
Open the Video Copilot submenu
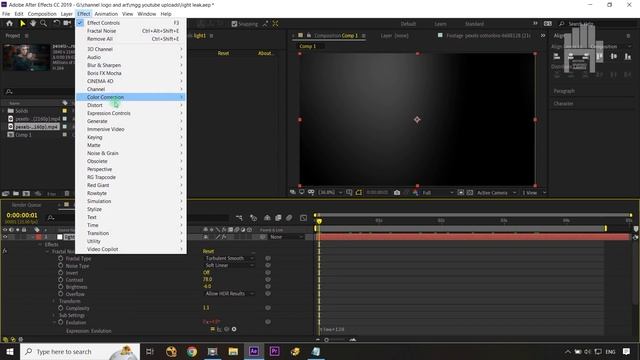pyautogui.click(x=131, y=249)
